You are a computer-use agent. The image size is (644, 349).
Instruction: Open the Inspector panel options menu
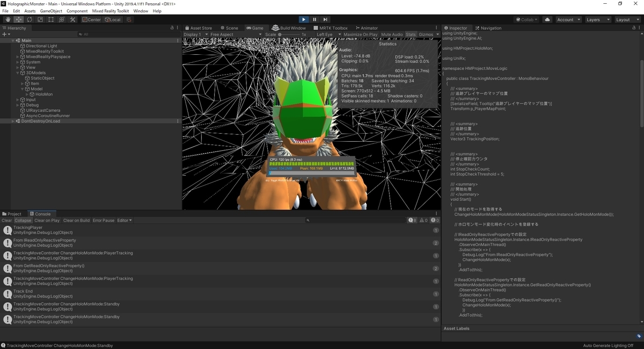[640, 28]
